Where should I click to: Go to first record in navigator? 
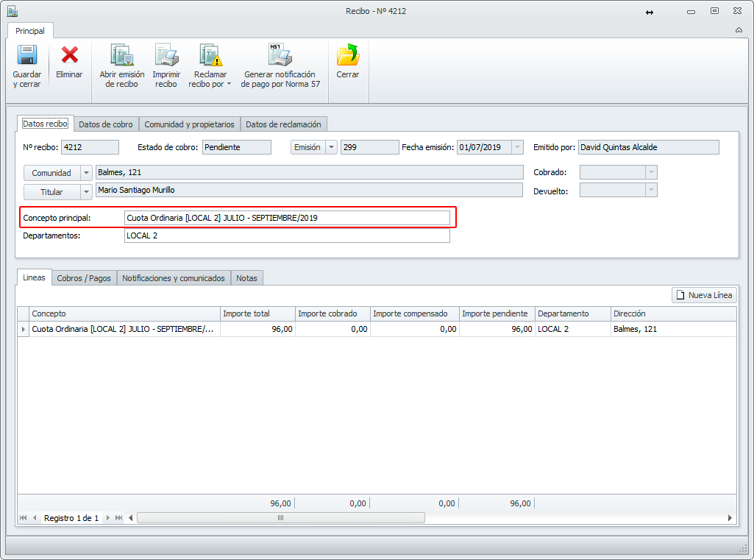(x=23, y=517)
